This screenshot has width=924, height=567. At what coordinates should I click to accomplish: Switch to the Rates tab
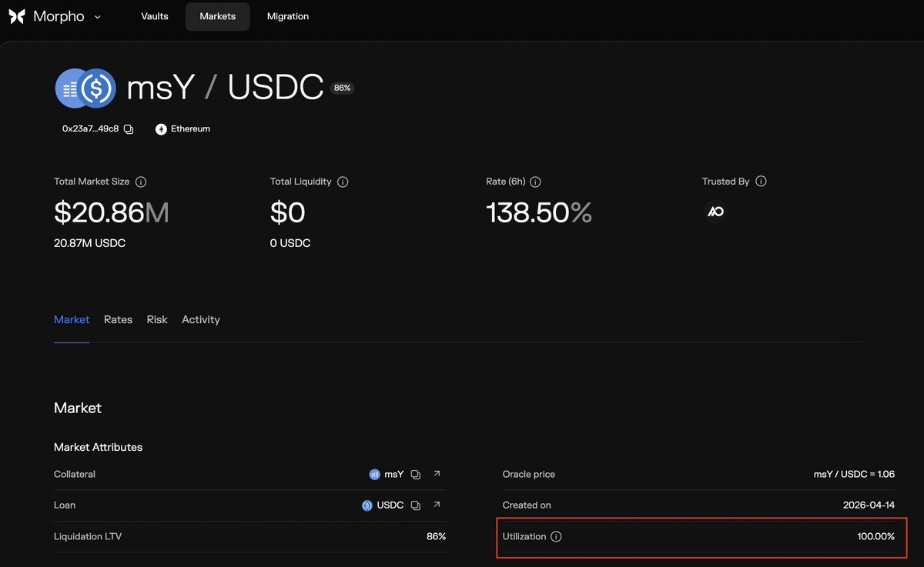tap(118, 319)
